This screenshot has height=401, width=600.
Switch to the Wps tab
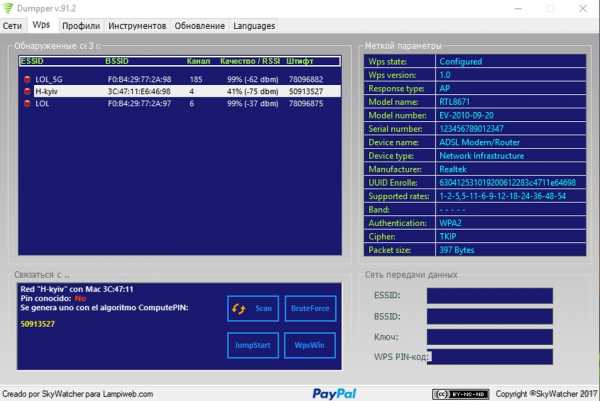[41, 25]
